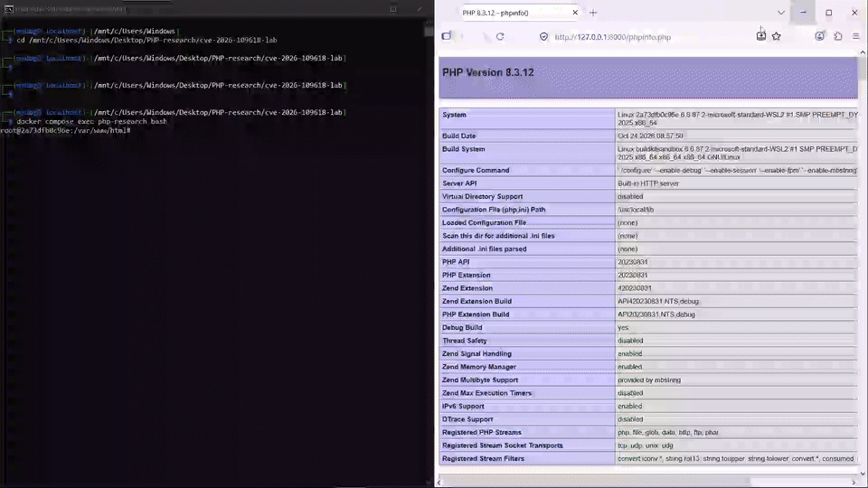The width and height of the screenshot is (868, 488).
Task: Close the PHP 8.3.12 phpinfo() tab
Action: 575,12
